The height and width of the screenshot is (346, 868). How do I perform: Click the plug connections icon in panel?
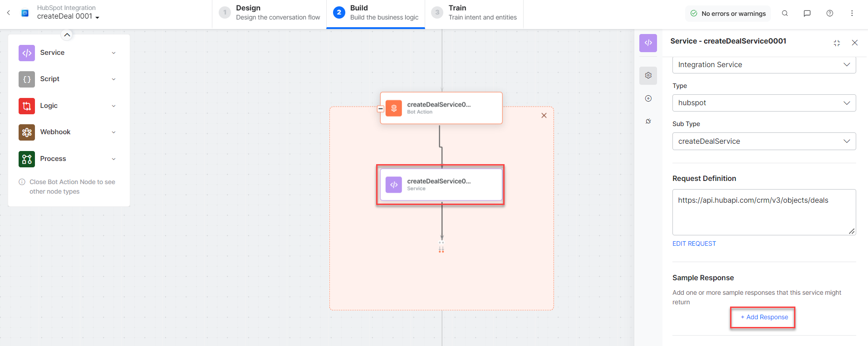coord(648,121)
